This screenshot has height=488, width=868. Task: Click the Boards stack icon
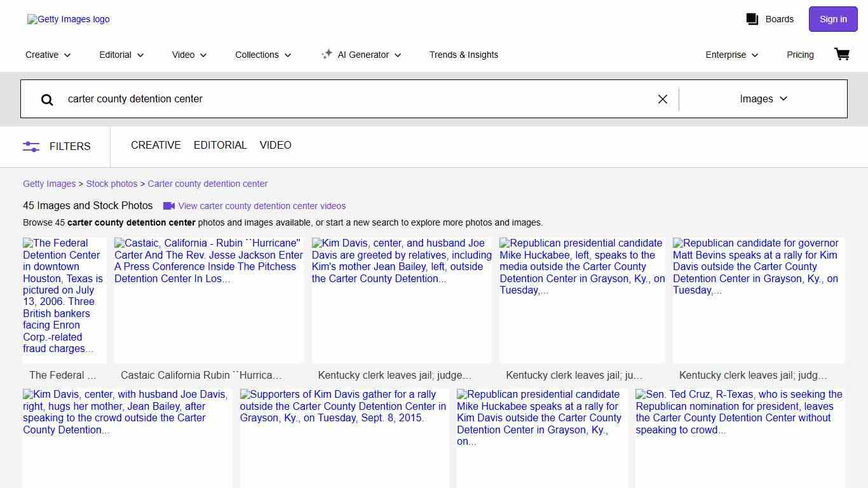(x=752, y=19)
